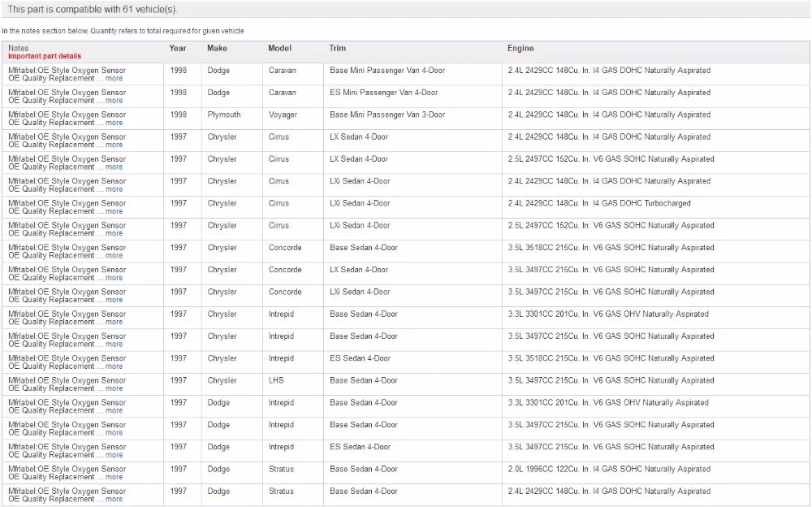Click the Model column header
This screenshot has height=507, width=812.
(x=279, y=48)
